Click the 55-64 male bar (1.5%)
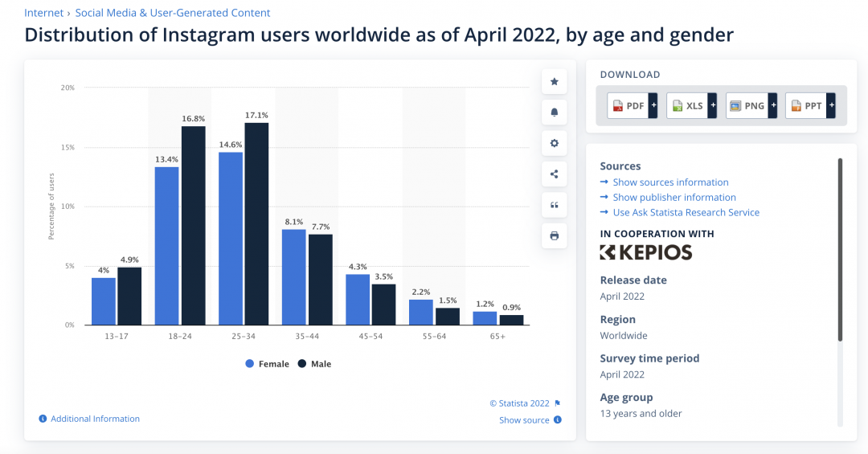The image size is (868, 454). pyautogui.click(x=448, y=317)
